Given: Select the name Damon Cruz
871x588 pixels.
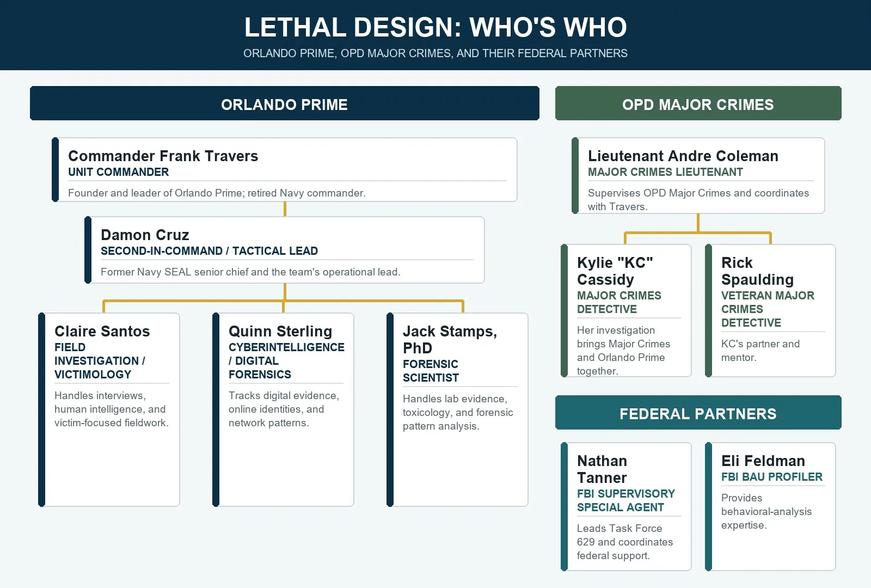Looking at the screenshot, I should (145, 235).
